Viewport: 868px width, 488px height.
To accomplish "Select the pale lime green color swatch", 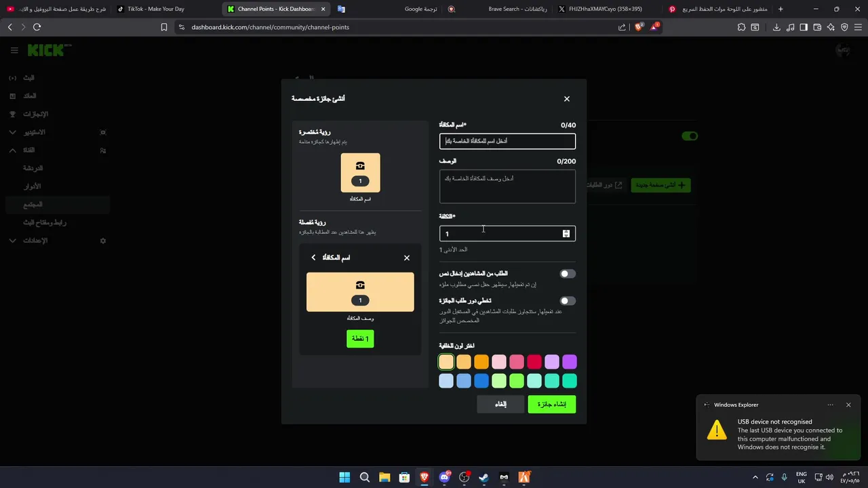I will tap(499, 381).
